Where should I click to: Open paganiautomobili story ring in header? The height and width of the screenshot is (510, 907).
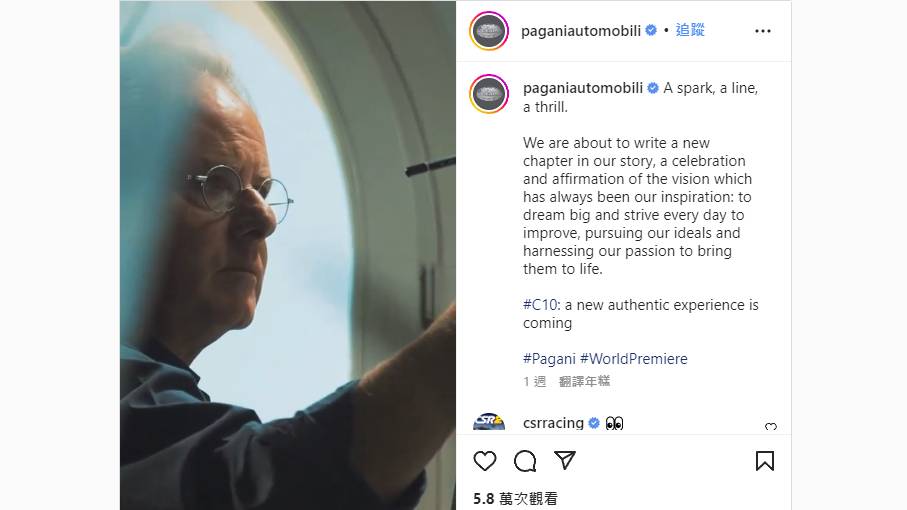click(489, 31)
